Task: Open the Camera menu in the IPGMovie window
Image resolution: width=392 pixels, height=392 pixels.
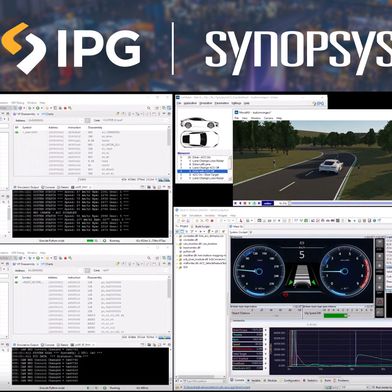Action: pyautogui.click(x=269, y=118)
